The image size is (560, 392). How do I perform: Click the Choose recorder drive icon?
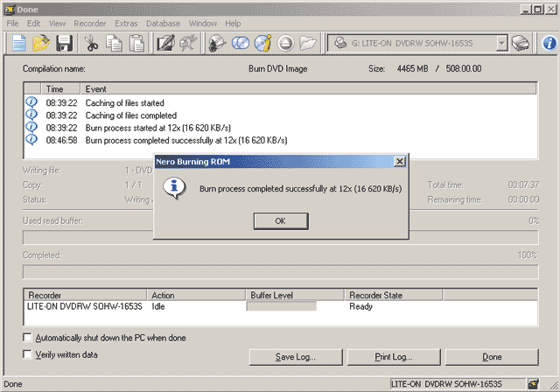coord(521,43)
